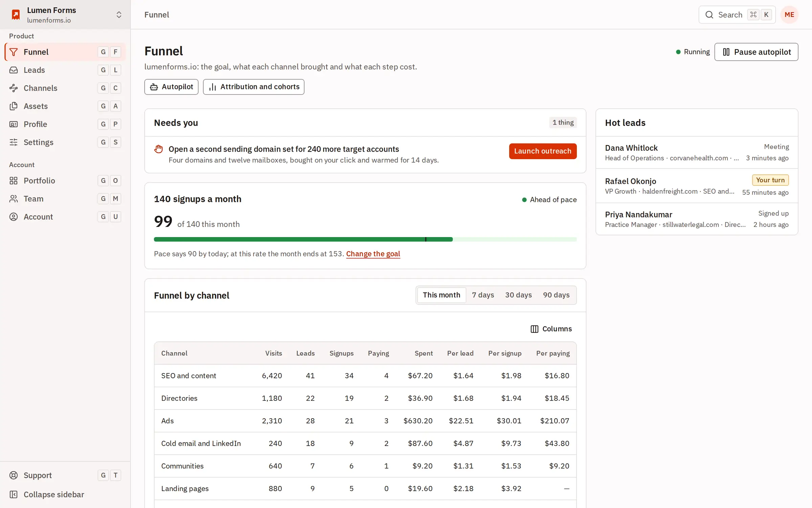Viewport: 812px width, 508px height.
Task: Click the Lumen Forms logo icon
Action: [x=16, y=15]
